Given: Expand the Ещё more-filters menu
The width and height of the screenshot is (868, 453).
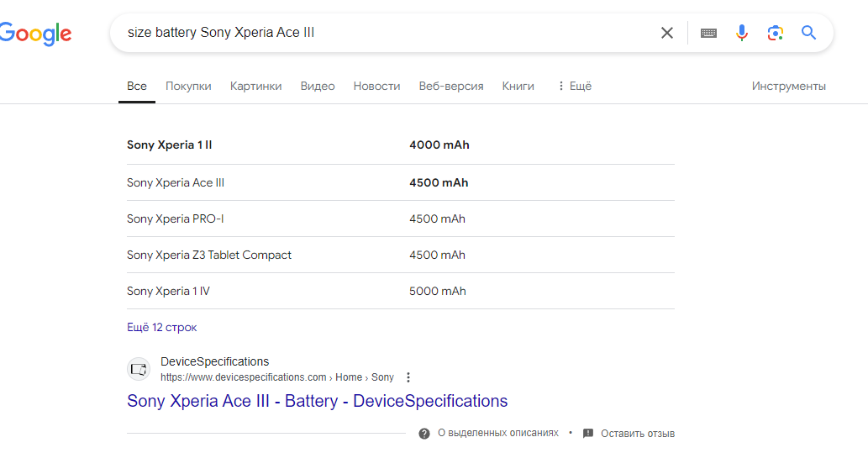Looking at the screenshot, I should [x=575, y=86].
